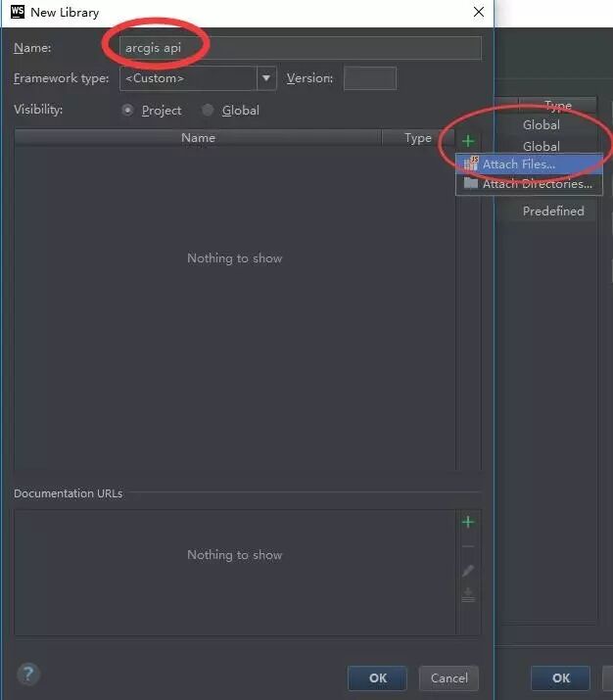Click the download documentation icon
The image size is (613, 700).
click(468, 595)
